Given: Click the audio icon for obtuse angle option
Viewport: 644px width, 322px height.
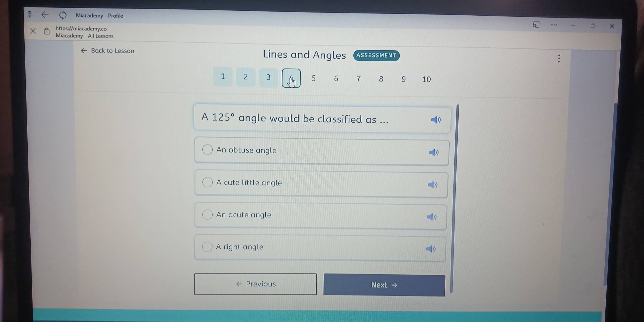Looking at the screenshot, I should pyautogui.click(x=434, y=152).
